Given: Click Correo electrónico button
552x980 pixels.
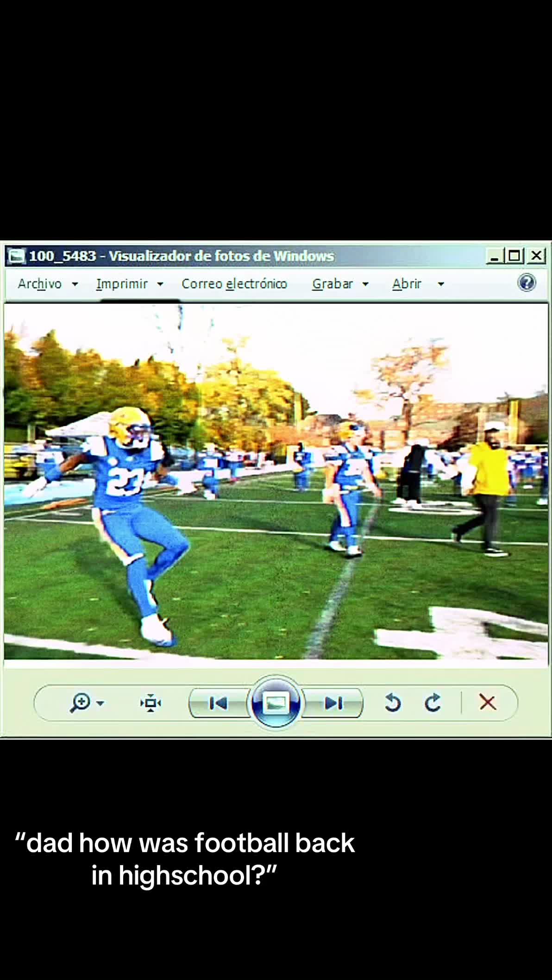Looking at the screenshot, I should [234, 284].
